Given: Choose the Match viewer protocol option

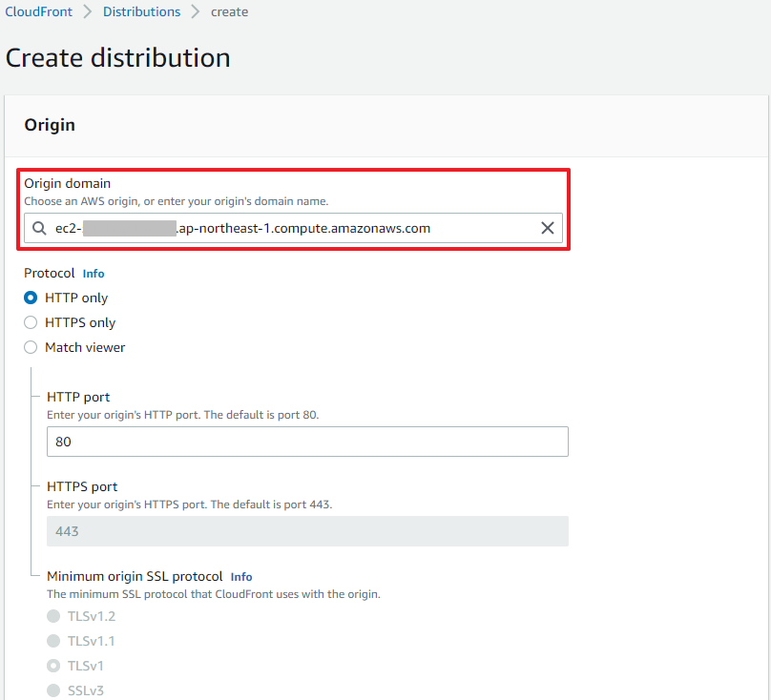Looking at the screenshot, I should [x=31, y=347].
